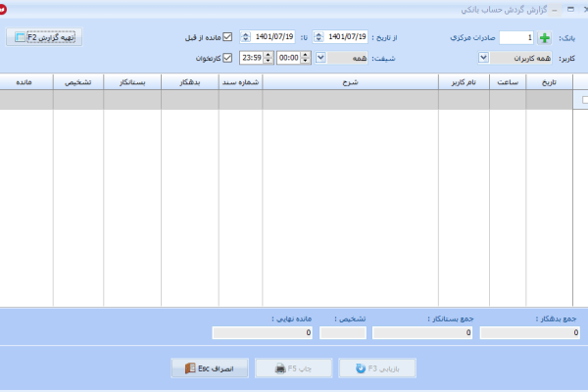The height and width of the screenshot is (392, 588).
Task: Toggle the مانده از قبل checkbox
Action: click(x=227, y=37)
